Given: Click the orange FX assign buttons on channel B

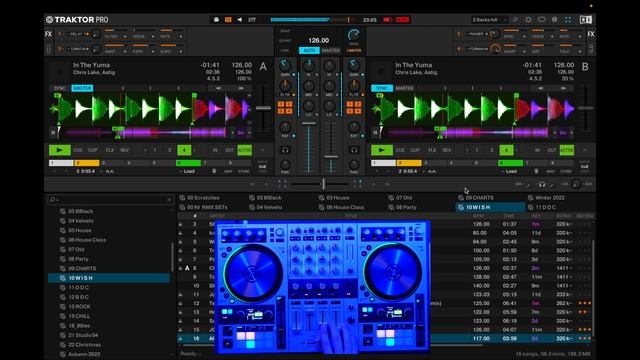Looking at the screenshot, I should click(354, 108).
